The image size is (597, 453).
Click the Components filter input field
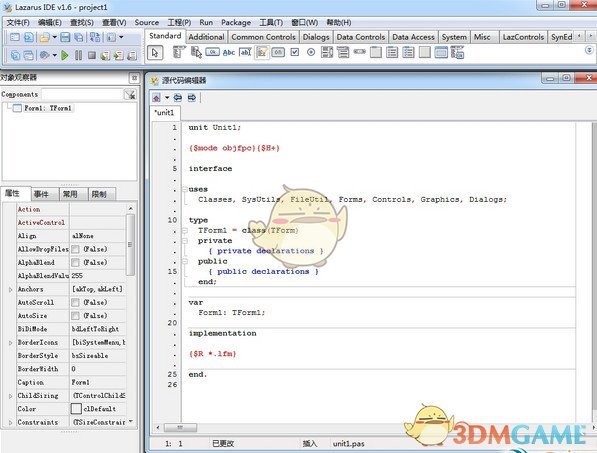[82, 94]
